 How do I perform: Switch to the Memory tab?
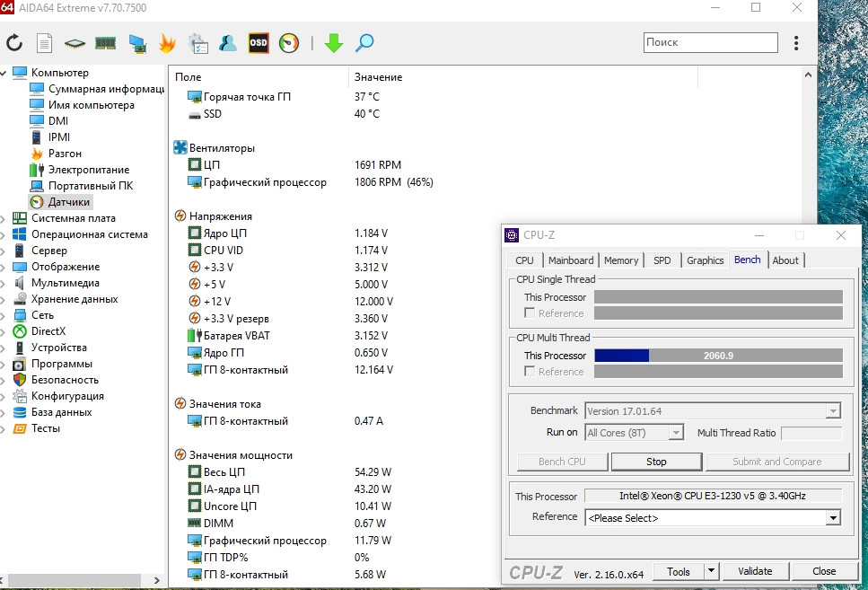pos(621,260)
